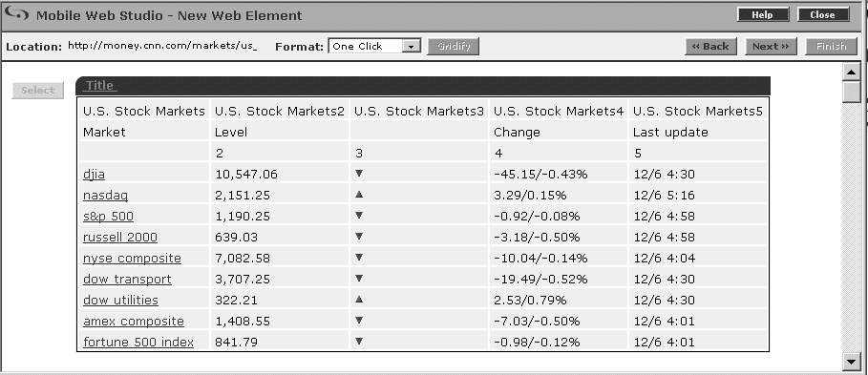
Task: Click the Mobile Web Studio logo icon
Action: click(x=16, y=13)
